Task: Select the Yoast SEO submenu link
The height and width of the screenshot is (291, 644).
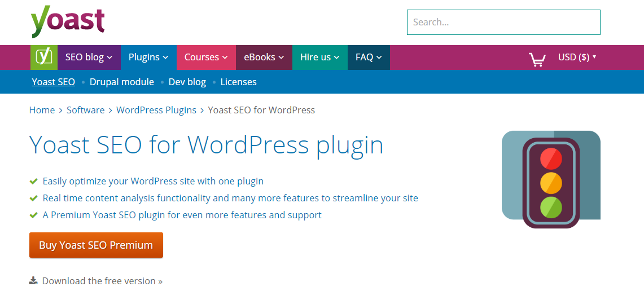Action: tap(53, 82)
